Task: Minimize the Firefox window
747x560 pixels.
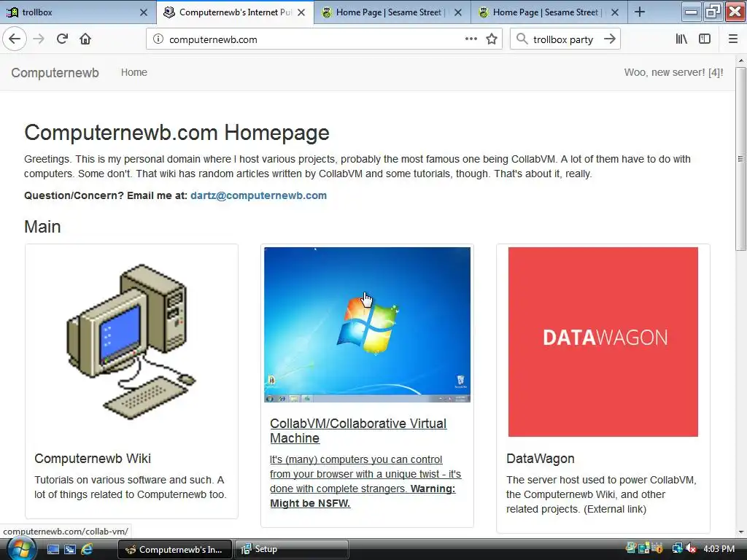Action: coord(691,12)
